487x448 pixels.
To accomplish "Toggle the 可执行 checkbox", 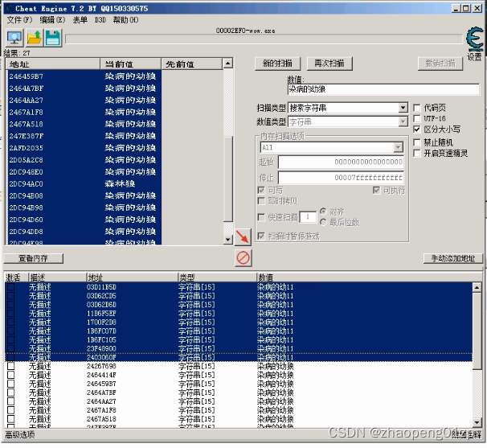I will pos(376,190).
